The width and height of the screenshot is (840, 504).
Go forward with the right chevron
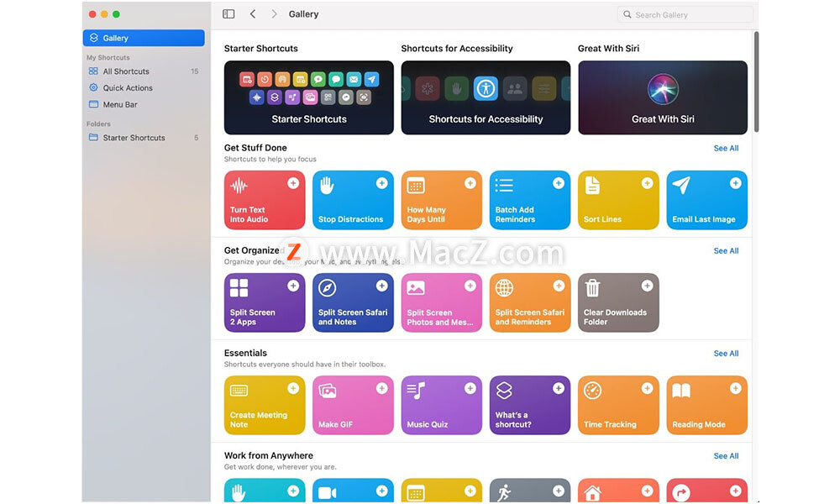(274, 14)
